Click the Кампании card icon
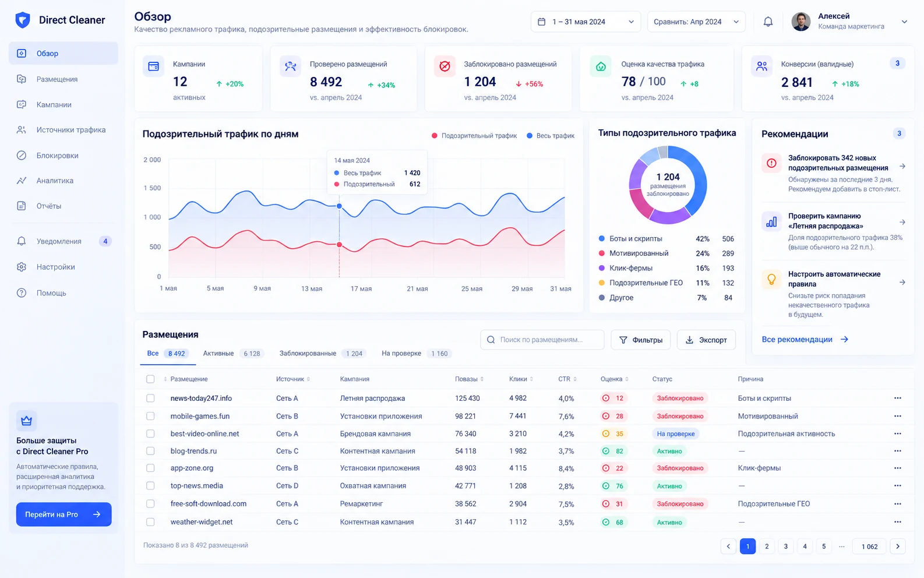924x578 pixels. tap(154, 66)
